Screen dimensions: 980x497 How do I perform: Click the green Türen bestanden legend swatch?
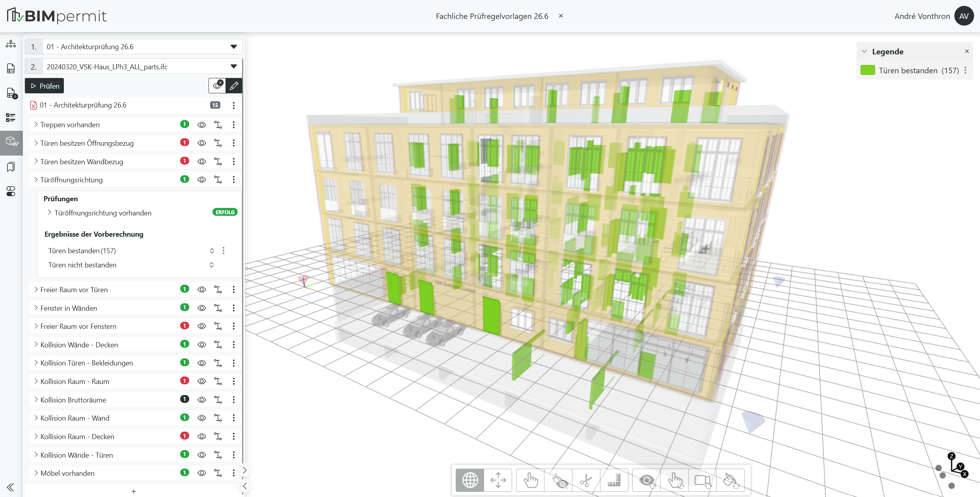[x=868, y=70]
